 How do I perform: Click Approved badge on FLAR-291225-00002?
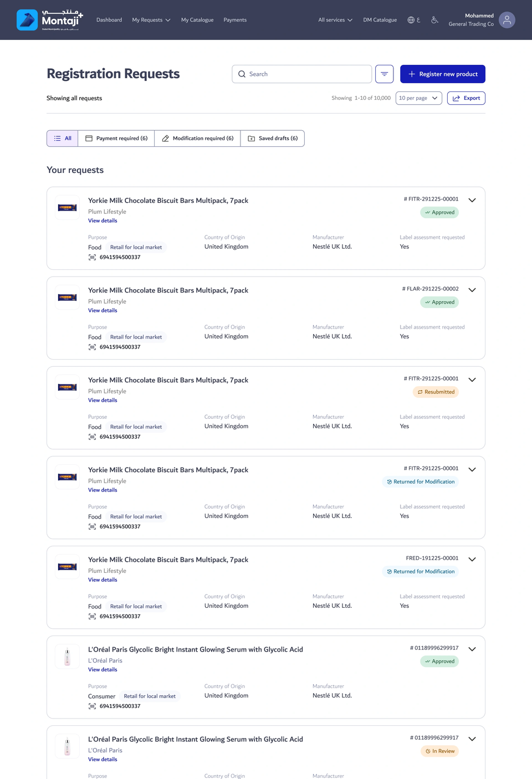coord(439,302)
